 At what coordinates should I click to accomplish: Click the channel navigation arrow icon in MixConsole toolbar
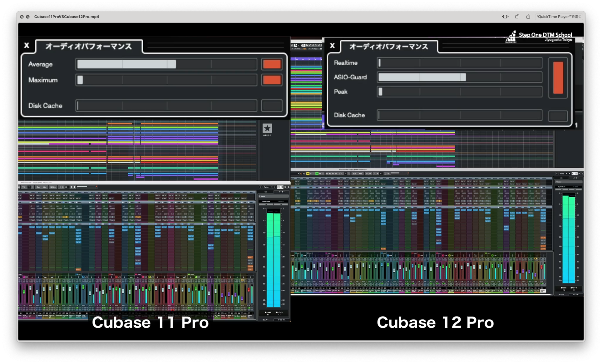pyautogui.click(x=60, y=187)
